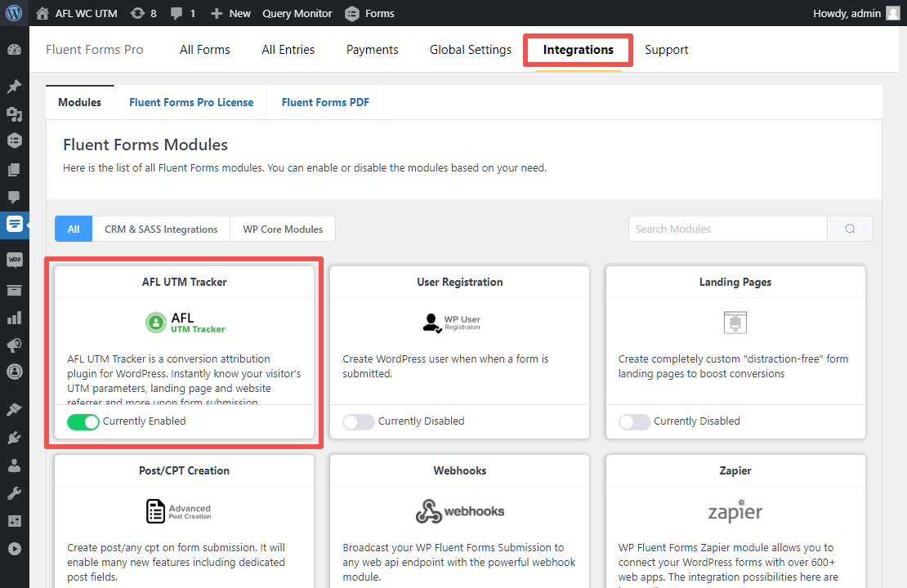
Task: Click the WP User Registration logo
Action: click(452, 323)
